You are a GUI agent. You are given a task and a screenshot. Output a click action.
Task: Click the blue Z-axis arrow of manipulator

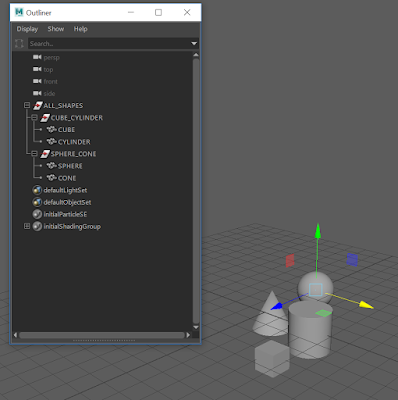[277, 306]
